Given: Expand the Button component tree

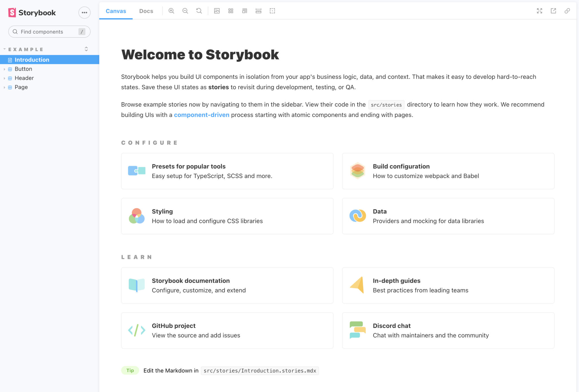Looking at the screenshot, I should point(5,69).
